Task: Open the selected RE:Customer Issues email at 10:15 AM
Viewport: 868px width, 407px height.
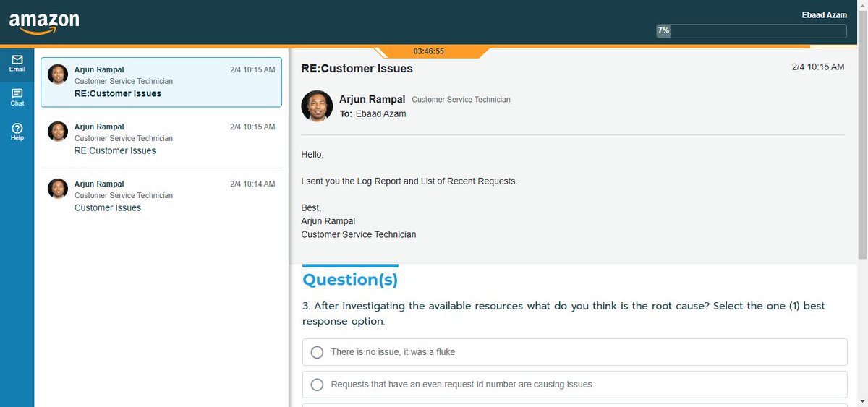Action: point(161,82)
